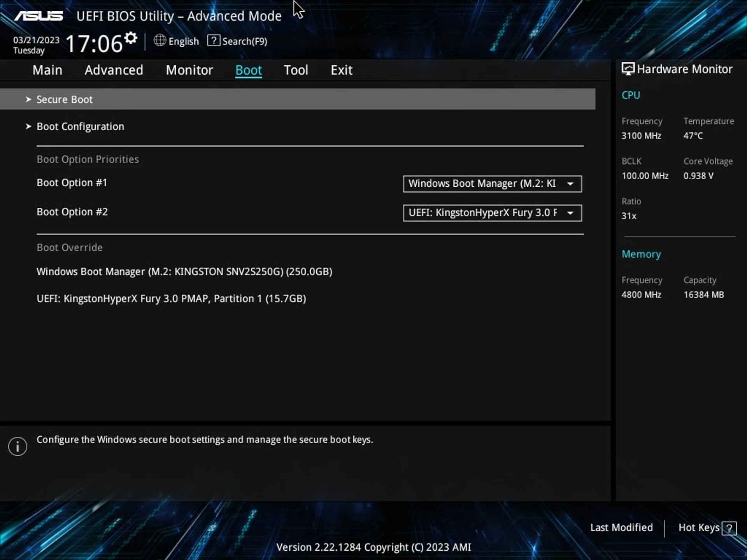Open the Boot Option #2 dropdown
This screenshot has height=560, width=747.
click(492, 213)
